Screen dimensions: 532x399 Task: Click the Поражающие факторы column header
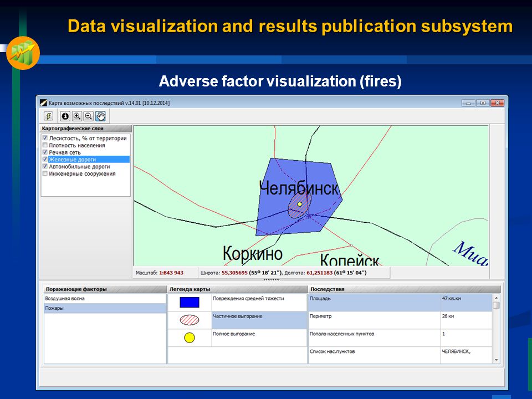(x=105, y=289)
